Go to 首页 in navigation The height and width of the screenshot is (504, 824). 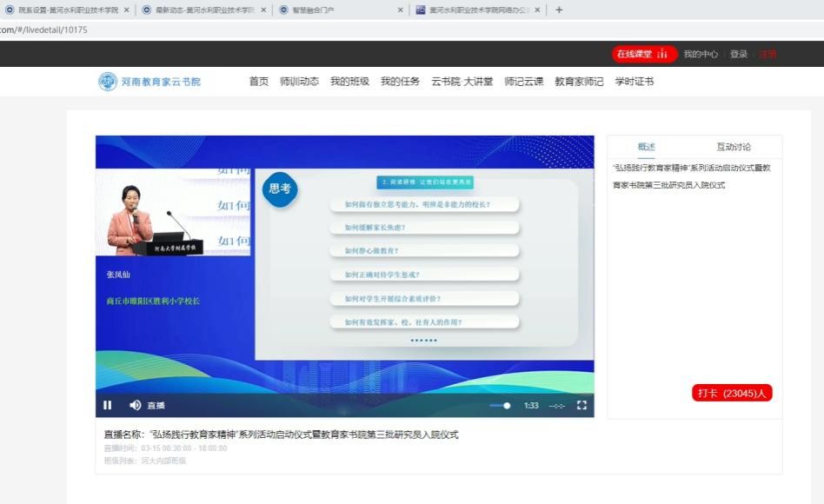258,82
